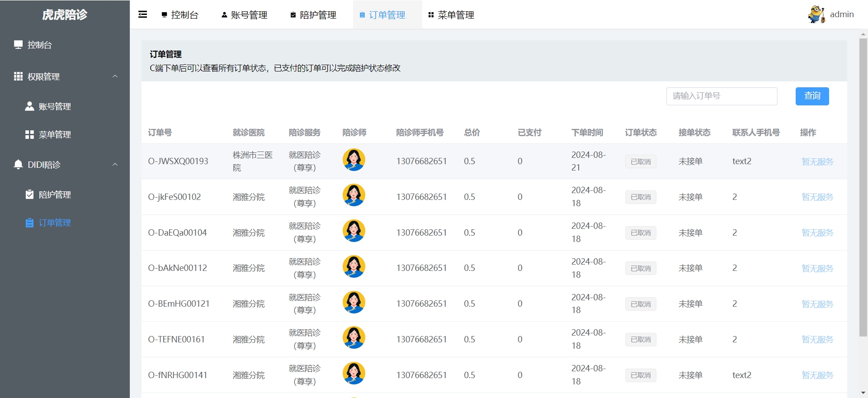Image resolution: width=868 pixels, height=398 pixels.
Task: Click the 控制台 monitor icon in sidebar
Action: point(18,45)
